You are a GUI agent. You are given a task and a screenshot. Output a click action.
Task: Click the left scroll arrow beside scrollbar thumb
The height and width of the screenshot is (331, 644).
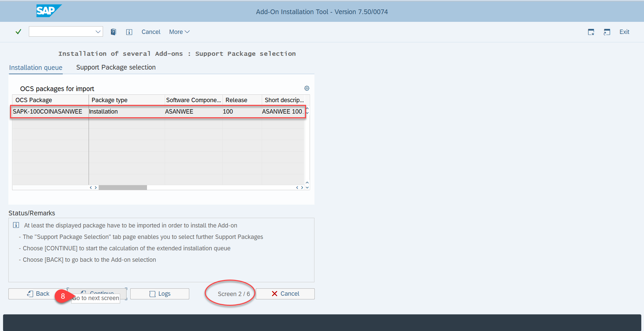point(91,188)
